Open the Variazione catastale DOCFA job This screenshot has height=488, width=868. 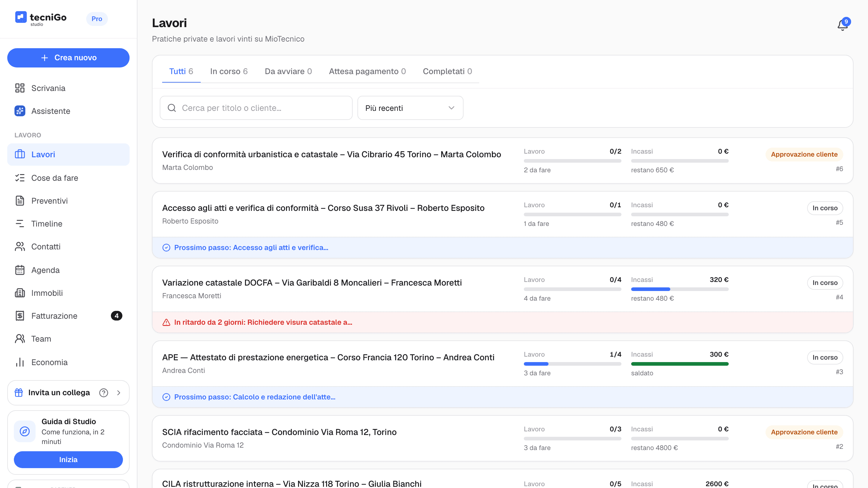pyautogui.click(x=312, y=283)
